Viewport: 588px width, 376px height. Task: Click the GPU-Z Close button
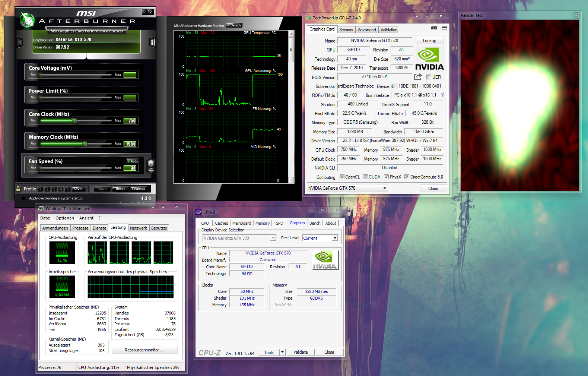[433, 189]
